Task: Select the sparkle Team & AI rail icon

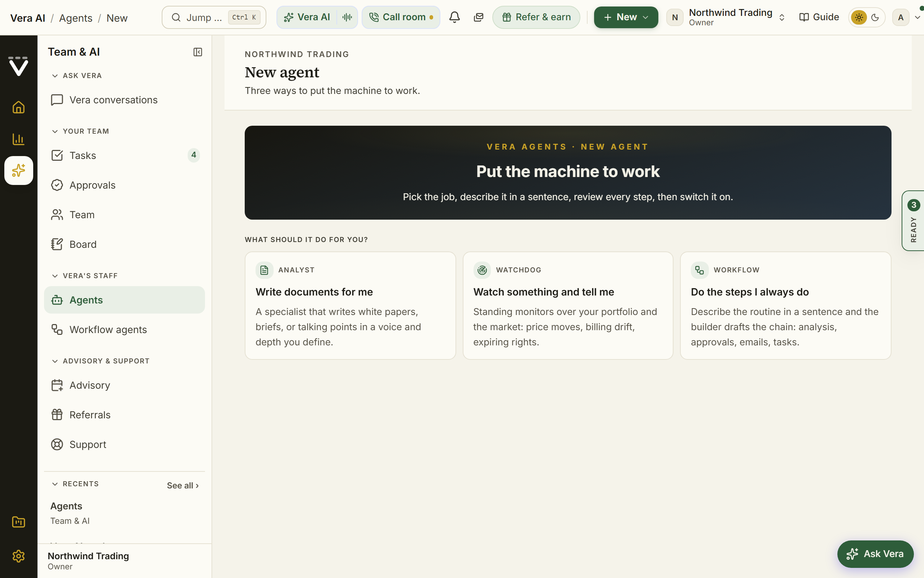Action: [19, 171]
